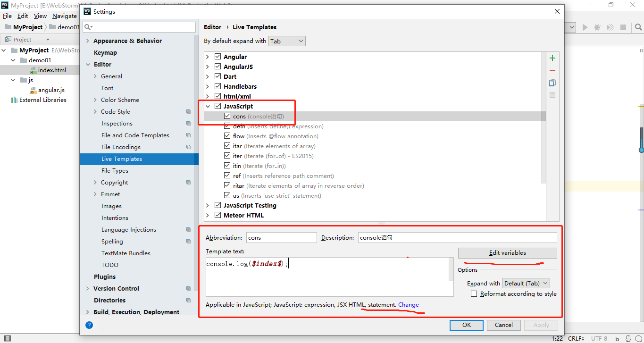Click the tool windows icon in status bar corner
The height and width of the screenshot is (343, 644).
[7, 338]
